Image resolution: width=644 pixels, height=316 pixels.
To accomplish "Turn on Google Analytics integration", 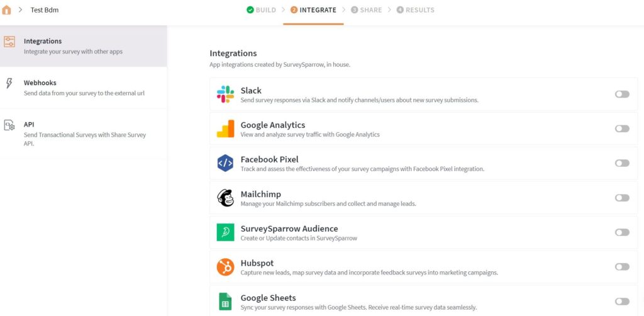I will (x=622, y=128).
